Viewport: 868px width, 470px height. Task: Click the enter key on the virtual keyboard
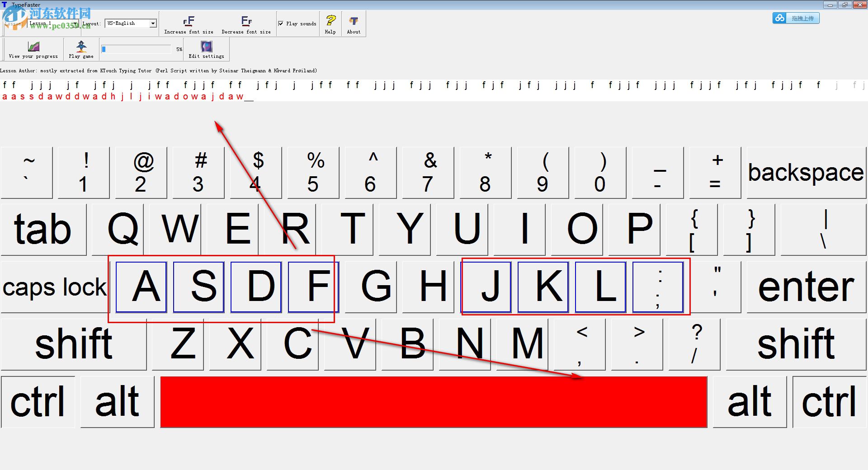tap(806, 287)
